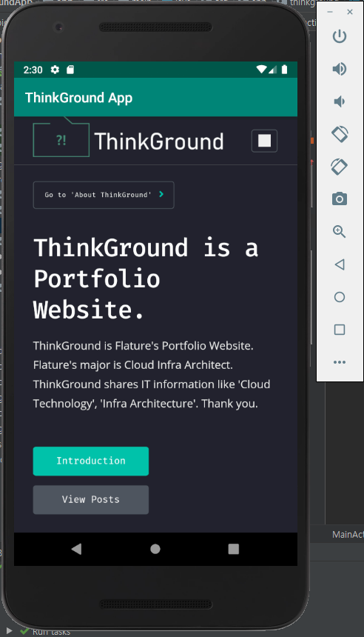The height and width of the screenshot is (637, 364).
Task: Lower volume with emulator volume down icon
Action: [x=340, y=101]
